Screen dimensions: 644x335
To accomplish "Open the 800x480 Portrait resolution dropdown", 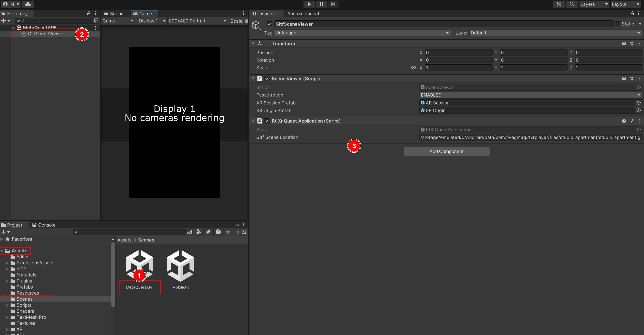I will [197, 21].
